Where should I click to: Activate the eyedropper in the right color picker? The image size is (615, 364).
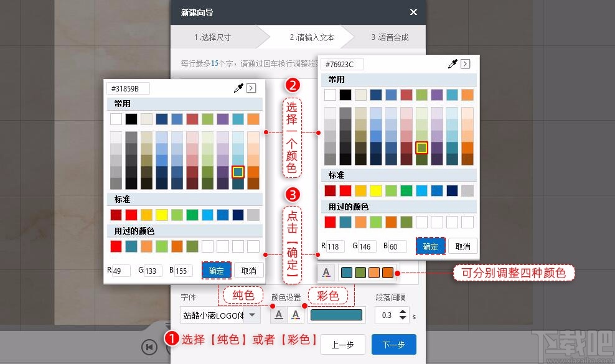pyautogui.click(x=453, y=63)
